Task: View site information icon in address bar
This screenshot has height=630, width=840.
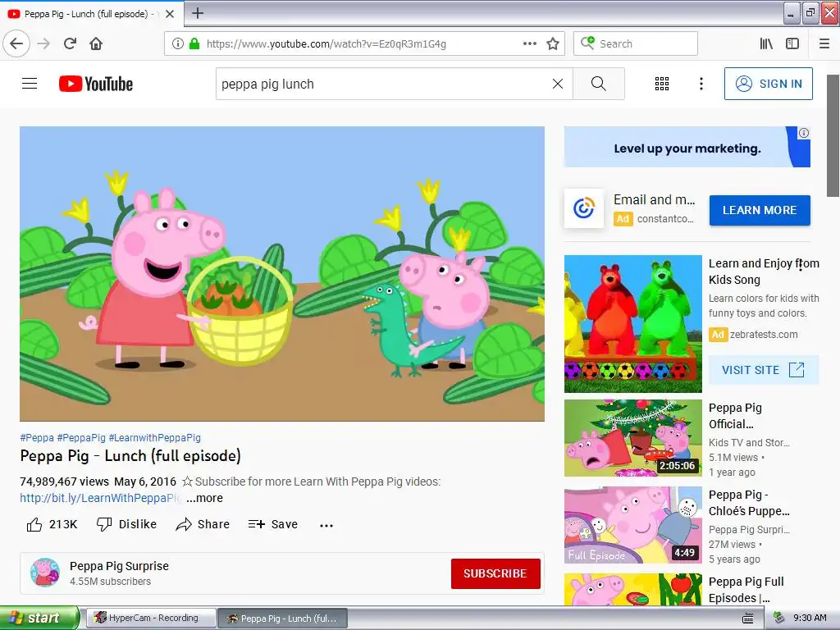Action: coord(178,44)
